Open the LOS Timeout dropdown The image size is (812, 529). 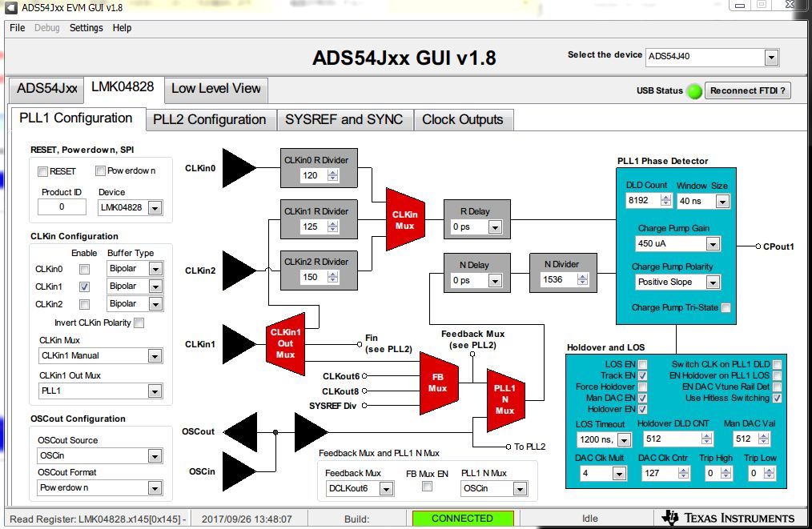pyautogui.click(x=605, y=439)
